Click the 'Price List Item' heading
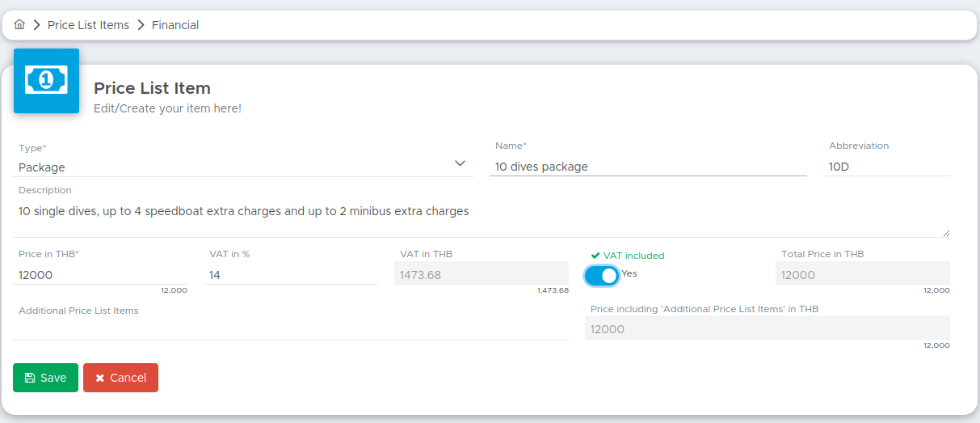 coord(152,88)
